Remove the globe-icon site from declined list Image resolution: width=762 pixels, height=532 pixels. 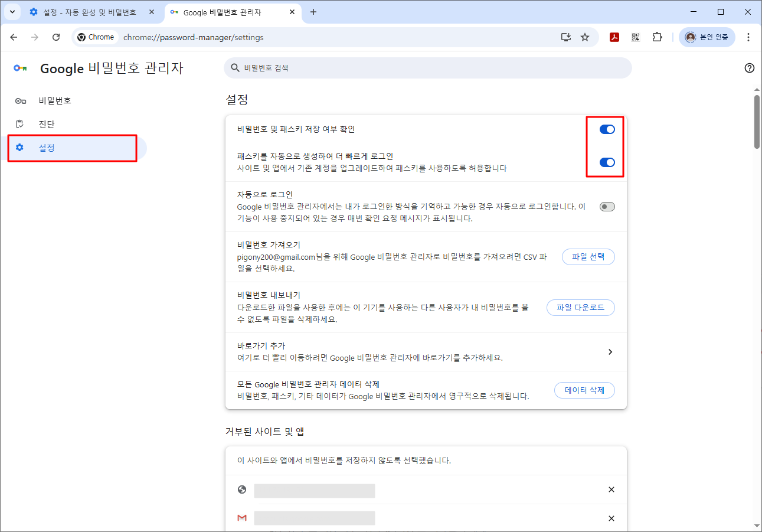coord(611,489)
